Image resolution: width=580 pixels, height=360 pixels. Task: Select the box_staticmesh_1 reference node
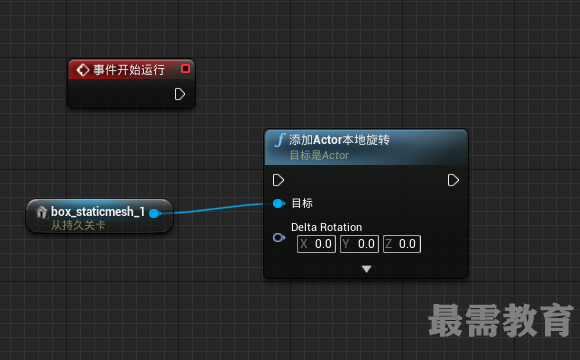100,216
